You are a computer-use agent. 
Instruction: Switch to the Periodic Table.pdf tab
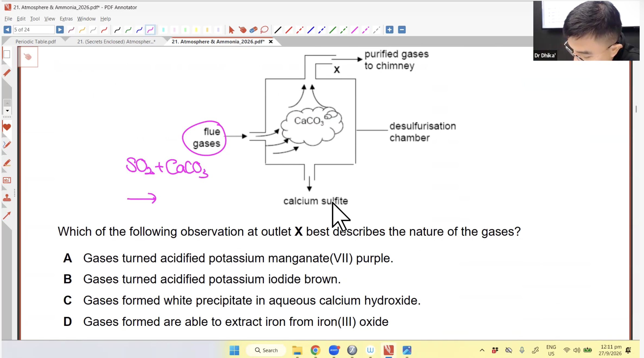pos(36,42)
